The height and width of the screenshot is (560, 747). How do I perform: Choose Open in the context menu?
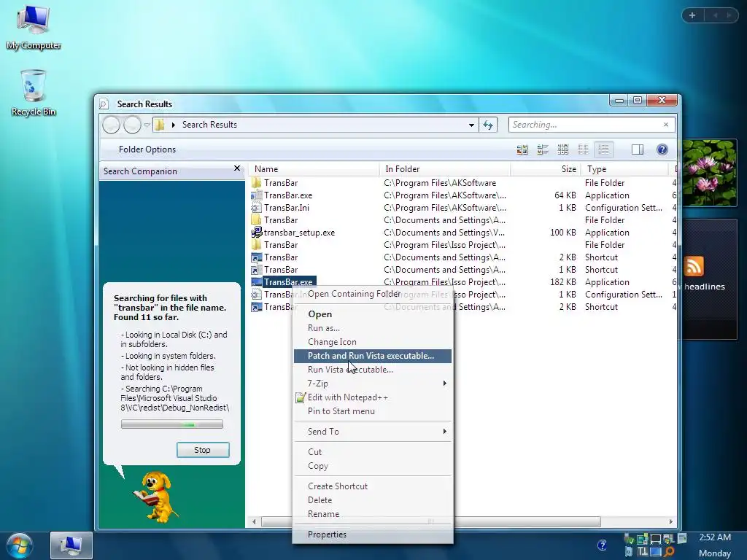(373, 314)
